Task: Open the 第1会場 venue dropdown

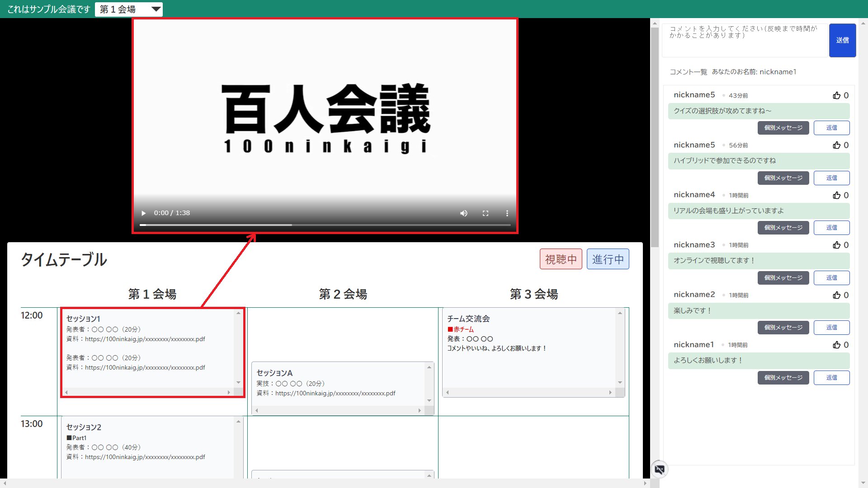Action: pyautogui.click(x=129, y=9)
